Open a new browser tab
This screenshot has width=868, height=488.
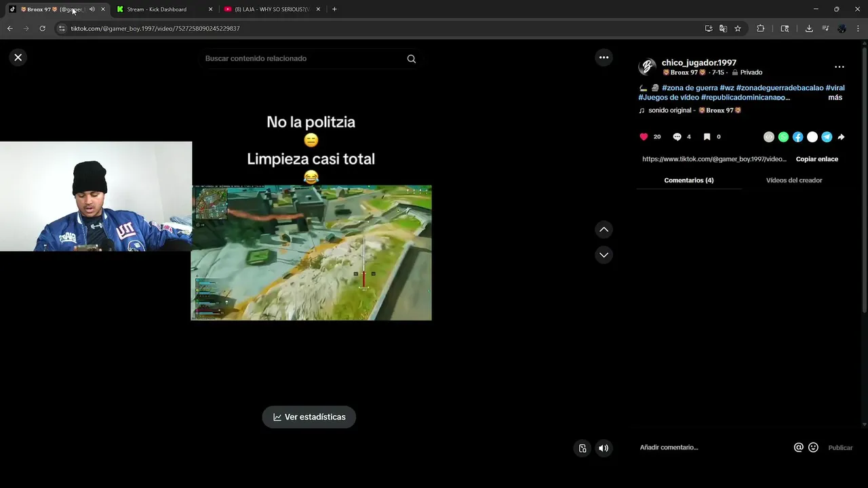point(334,9)
